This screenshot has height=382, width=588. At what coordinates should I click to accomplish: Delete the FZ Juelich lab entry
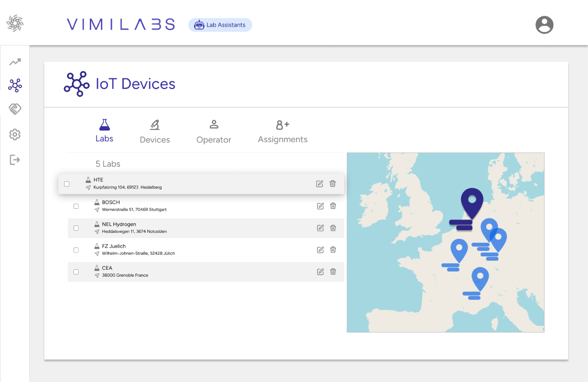pos(333,249)
